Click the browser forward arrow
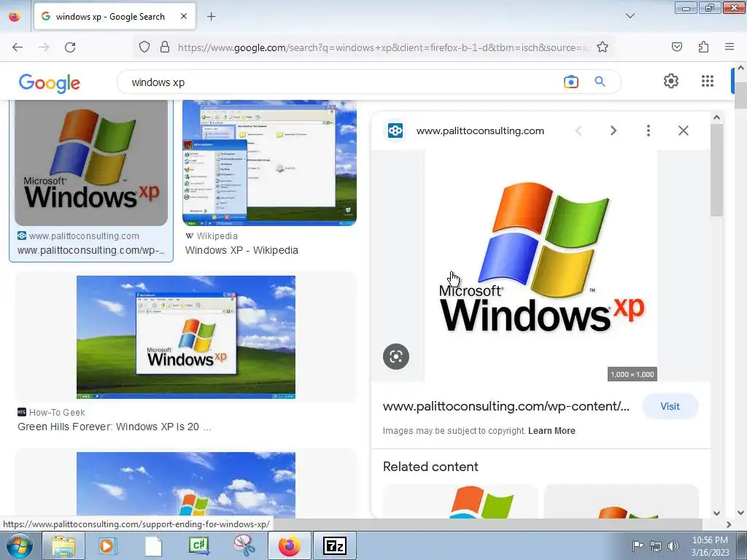This screenshot has width=747, height=560. coord(44,47)
